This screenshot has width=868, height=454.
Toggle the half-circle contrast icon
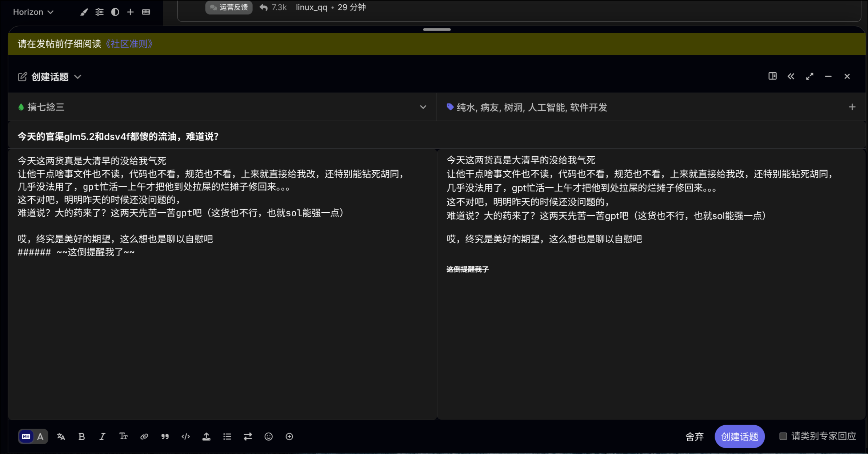pos(115,12)
